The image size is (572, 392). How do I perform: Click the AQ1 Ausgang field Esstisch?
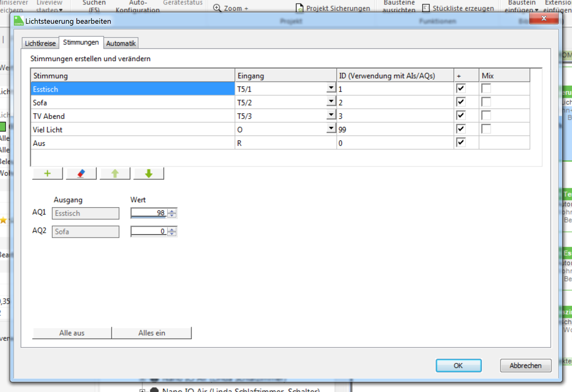click(x=85, y=213)
